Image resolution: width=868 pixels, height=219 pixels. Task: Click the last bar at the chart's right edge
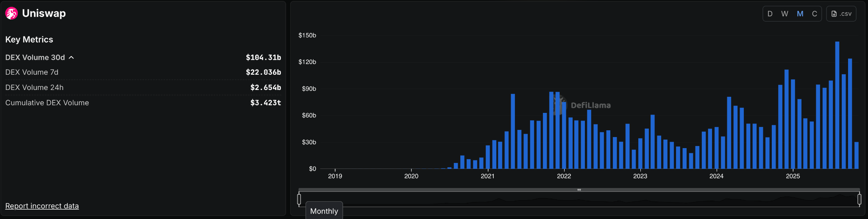point(857,155)
